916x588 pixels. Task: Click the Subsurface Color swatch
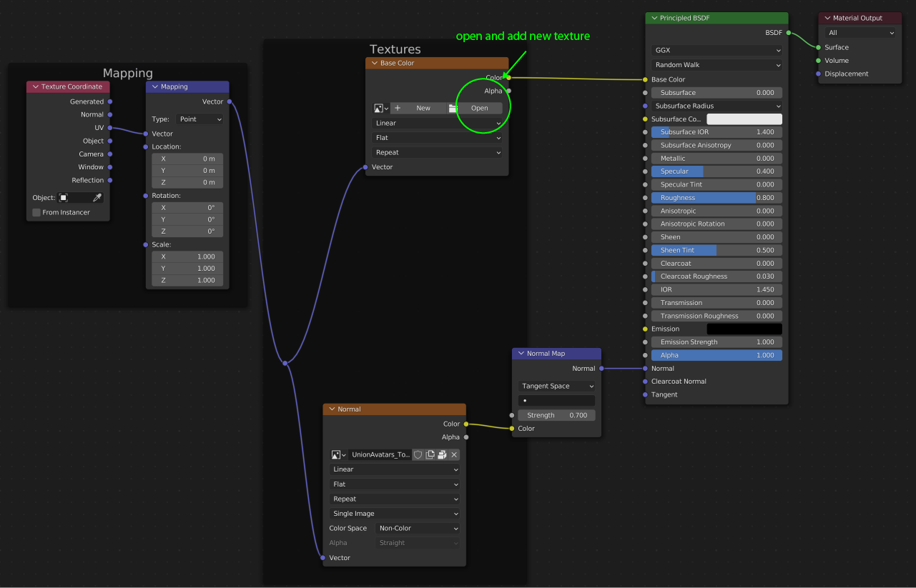pyautogui.click(x=744, y=119)
